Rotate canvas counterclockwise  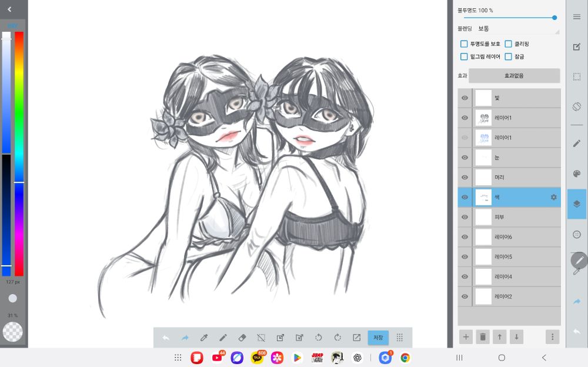pos(318,338)
